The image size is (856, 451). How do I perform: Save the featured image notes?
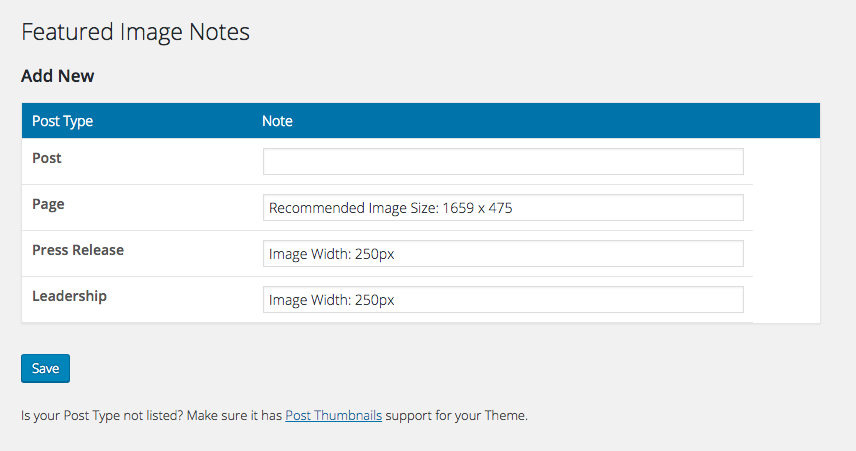coord(45,369)
